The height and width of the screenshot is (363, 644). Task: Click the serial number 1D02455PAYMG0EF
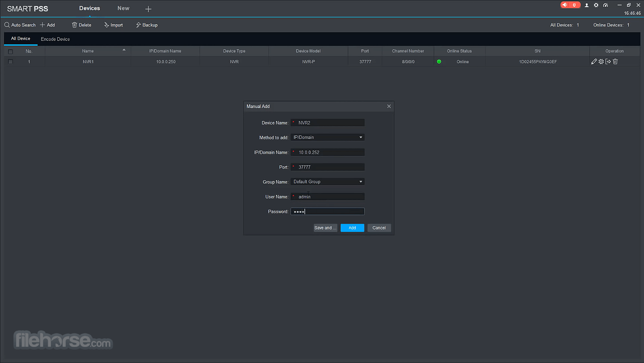pyautogui.click(x=538, y=62)
